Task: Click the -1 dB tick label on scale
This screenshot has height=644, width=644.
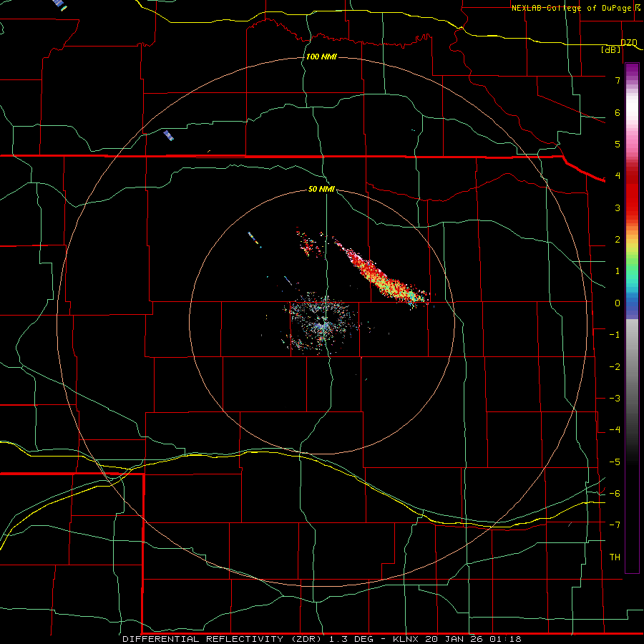Action: [x=615, y=335]
